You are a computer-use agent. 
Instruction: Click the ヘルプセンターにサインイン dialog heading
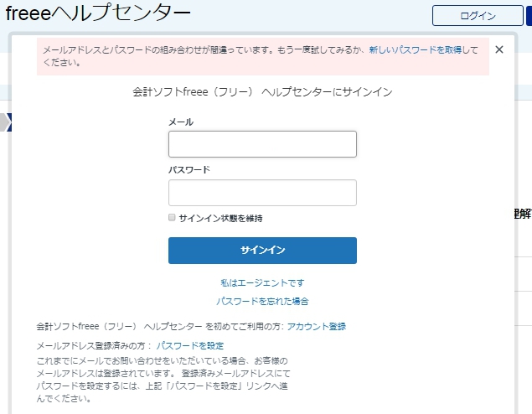click(x=262, y=91)
